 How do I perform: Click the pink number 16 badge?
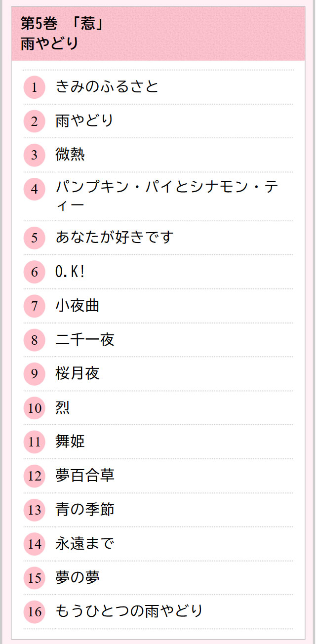coord(34,612)
